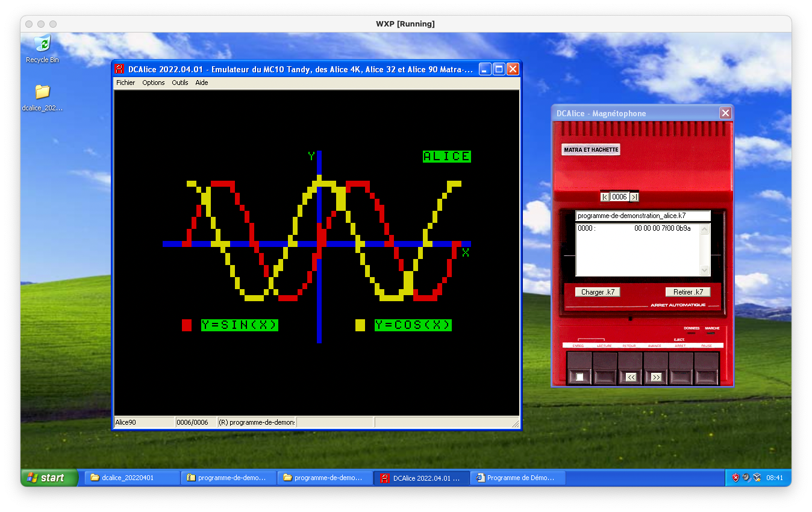The height and width of the screenshot is (512, 812).
Task: Push the PAUSE key on the recorder
Action: (x=706, y=368)
